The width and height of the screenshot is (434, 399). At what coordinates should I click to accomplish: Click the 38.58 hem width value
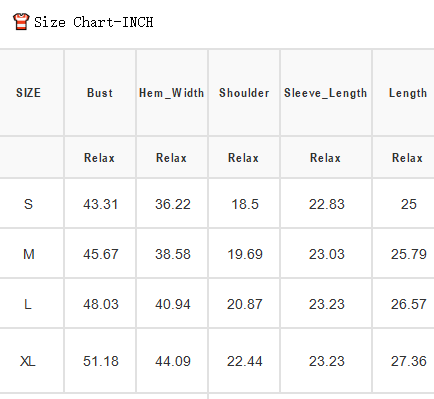173,254
